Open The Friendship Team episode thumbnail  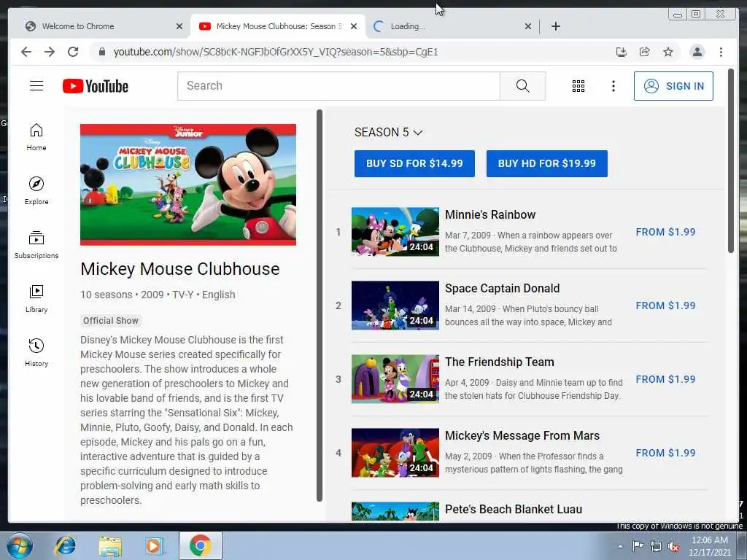pos(395,379)
